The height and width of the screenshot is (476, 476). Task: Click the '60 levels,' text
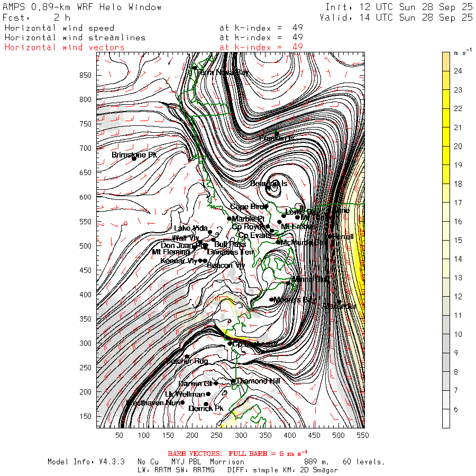pos(364,462)
